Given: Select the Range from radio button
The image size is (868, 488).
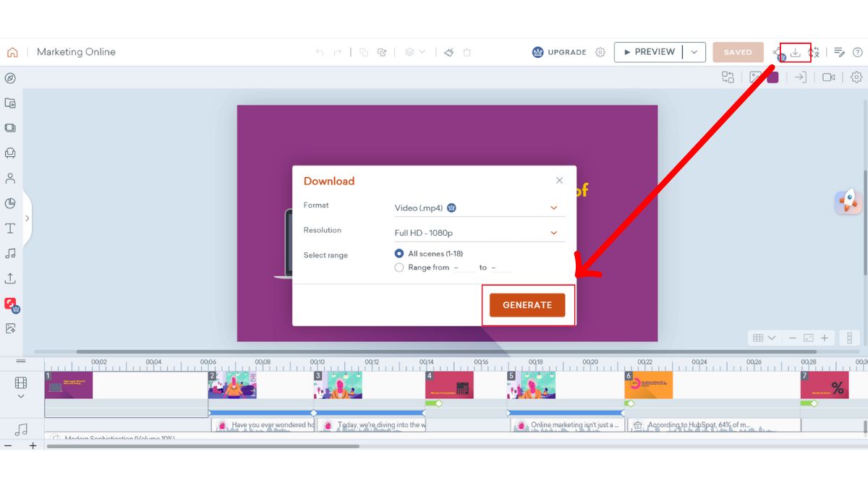Looking at the screenshot, I should pyautogui.click(x=399, y=267).
